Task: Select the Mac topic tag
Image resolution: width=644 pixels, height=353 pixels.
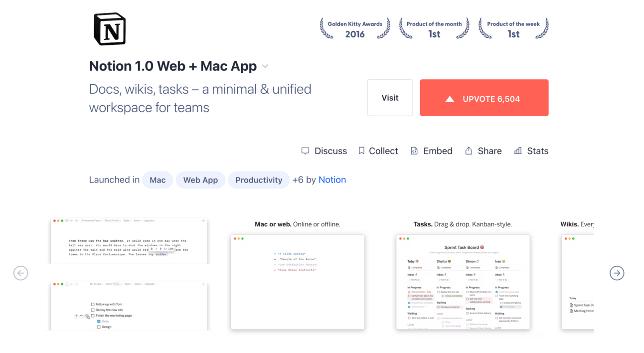Action: [x=158, y=180]
